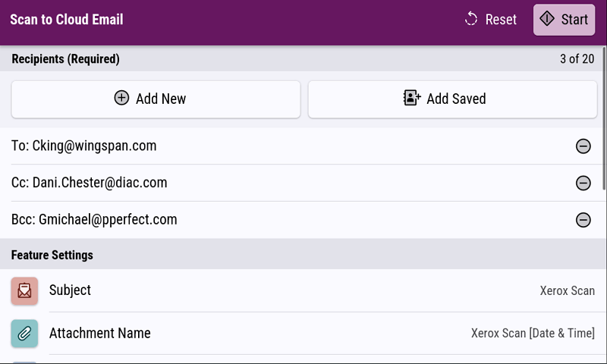
Task: Click the contact icon in Add Saved
Action: [411, 99]
